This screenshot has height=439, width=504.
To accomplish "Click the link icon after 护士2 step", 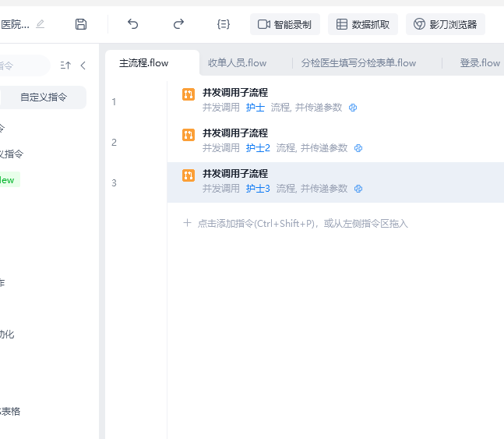I will pyautogui.click(x=358, y=148).
